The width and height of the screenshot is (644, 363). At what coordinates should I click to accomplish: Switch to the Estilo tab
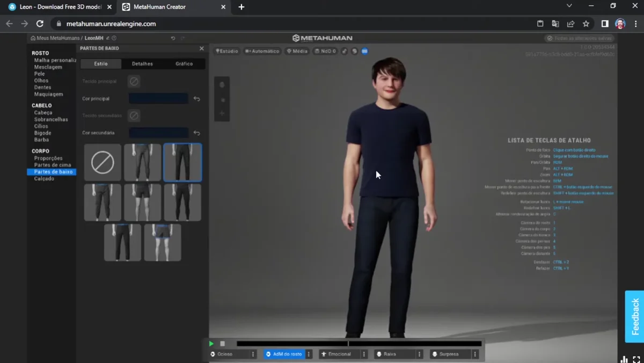[101, 64]
